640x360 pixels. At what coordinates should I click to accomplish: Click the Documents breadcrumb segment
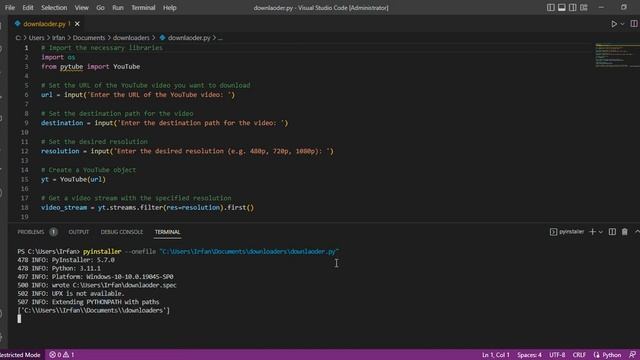click(x=89, y=38)
